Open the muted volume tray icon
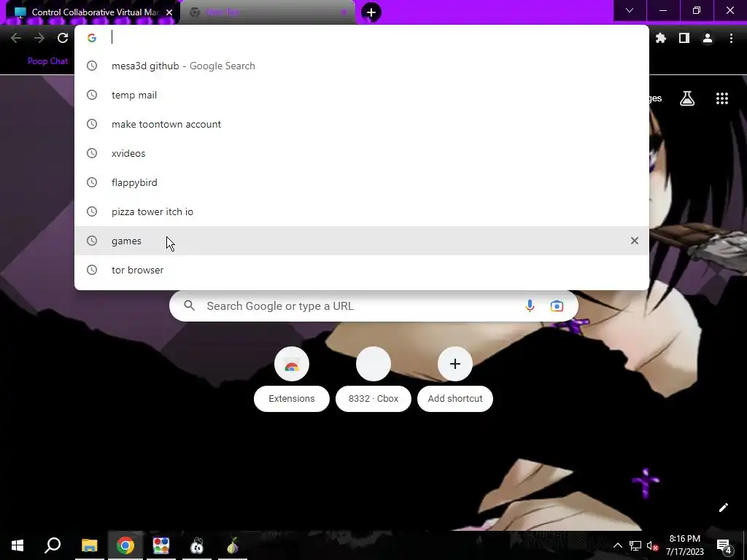Image resolution: width=747 pixels, height=560 pixels. pyautogui.click(x=652, y=545)
